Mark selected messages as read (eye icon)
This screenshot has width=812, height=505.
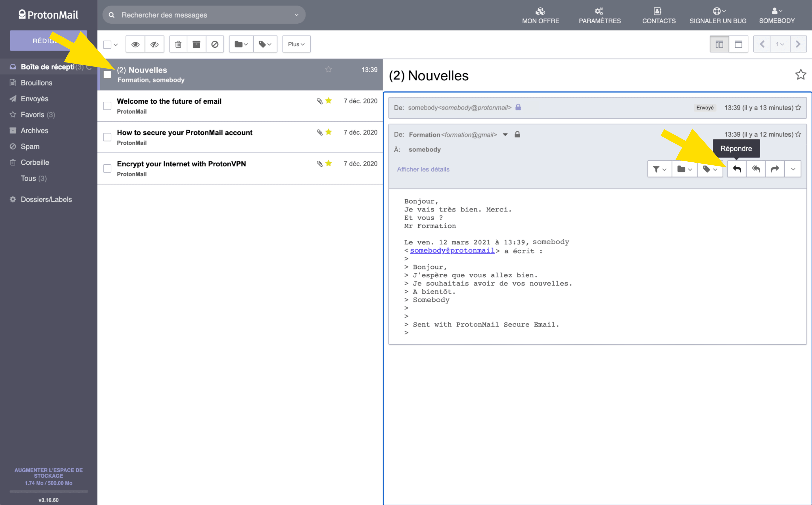tap(135, 44)
